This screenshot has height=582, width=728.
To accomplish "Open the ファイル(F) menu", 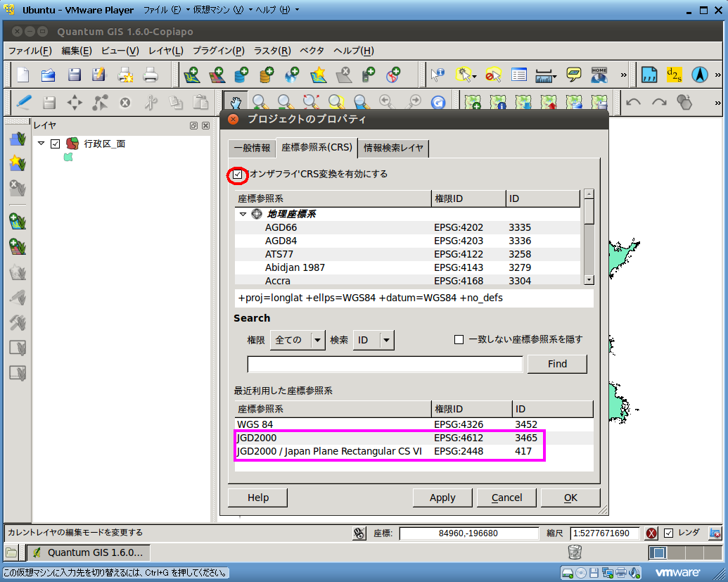I will (x=30, y=51).
